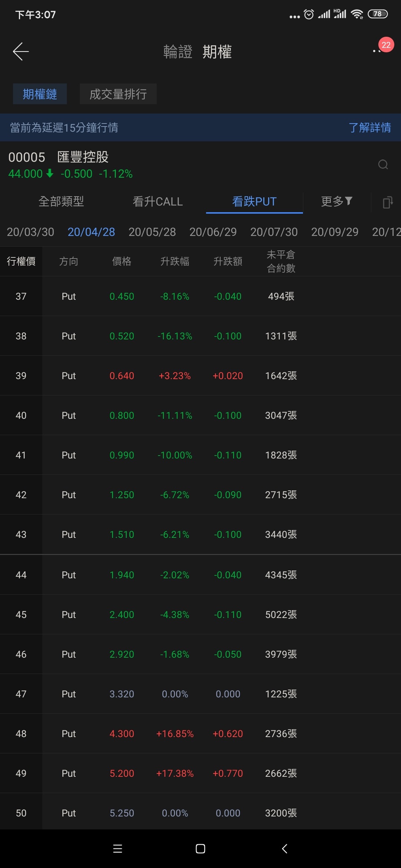Tap +16.85% in strike 48 row
This screenshot has height=868, width=401.
pyautogui.click(x=175, y=734)
